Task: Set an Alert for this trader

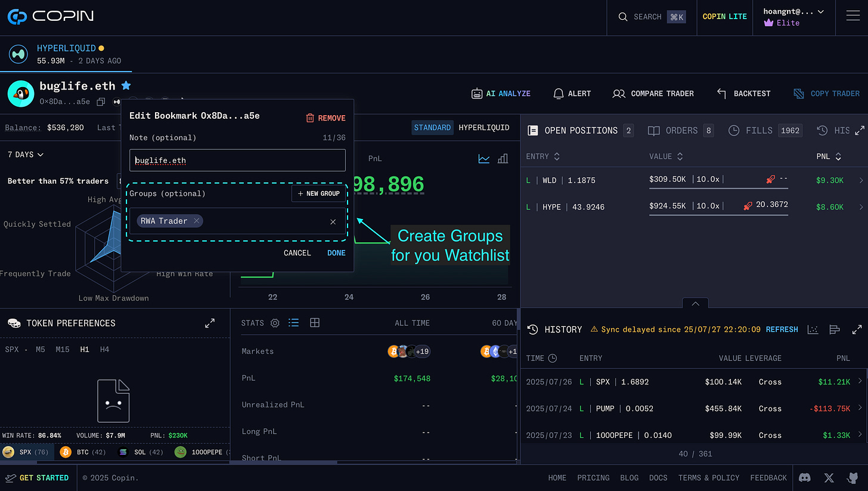Action: 572,94
